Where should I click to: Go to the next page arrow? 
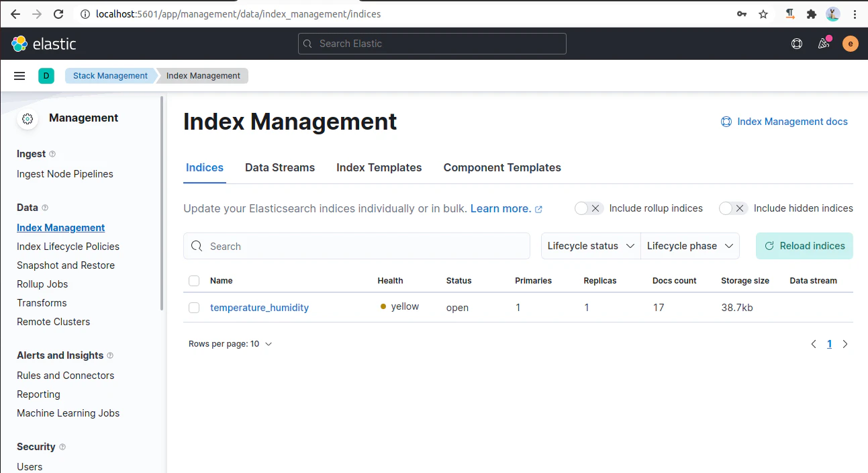845,344
